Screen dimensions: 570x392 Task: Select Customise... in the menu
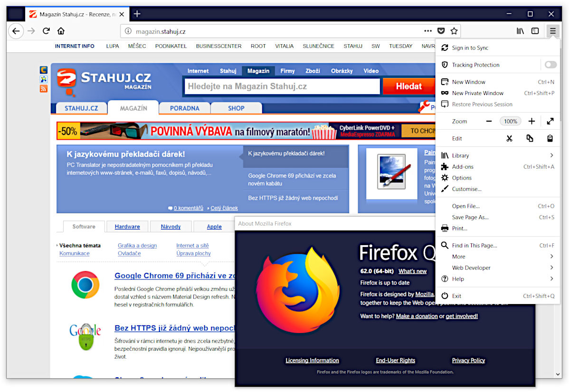pyautogui.click(x=498, y=189)
